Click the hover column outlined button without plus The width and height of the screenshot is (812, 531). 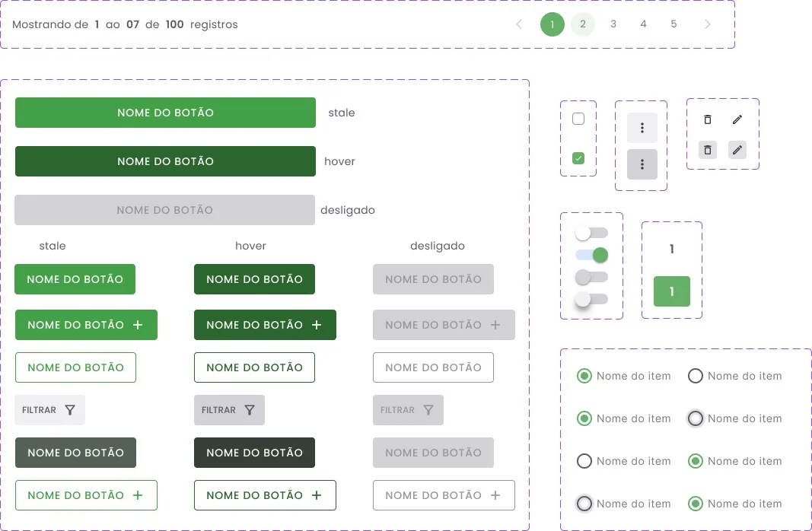[x=254, y=367]
